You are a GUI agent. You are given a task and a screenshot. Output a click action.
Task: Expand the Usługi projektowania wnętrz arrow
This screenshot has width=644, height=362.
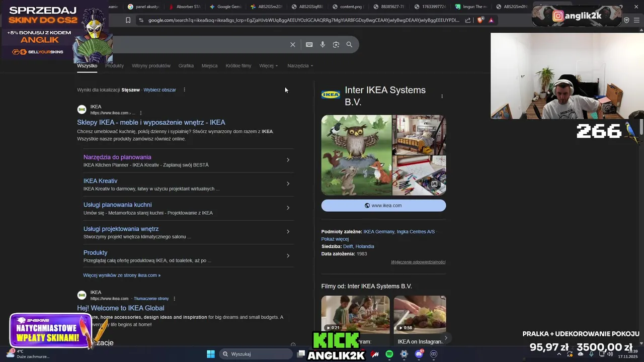coord(288,232)
